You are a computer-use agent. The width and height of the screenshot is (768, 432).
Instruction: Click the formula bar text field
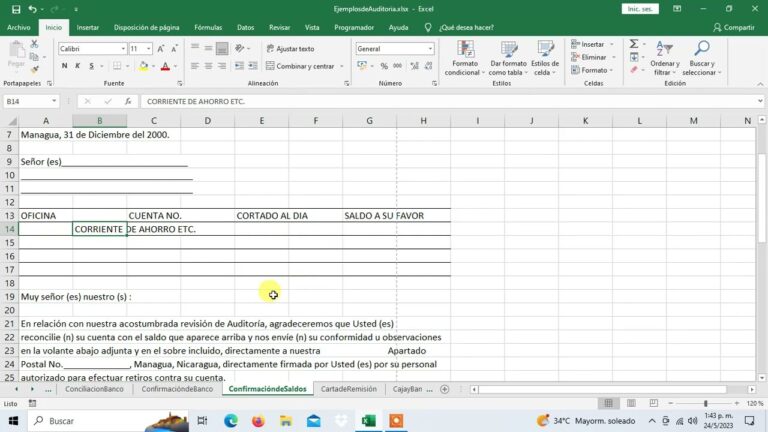coord(448,101)
